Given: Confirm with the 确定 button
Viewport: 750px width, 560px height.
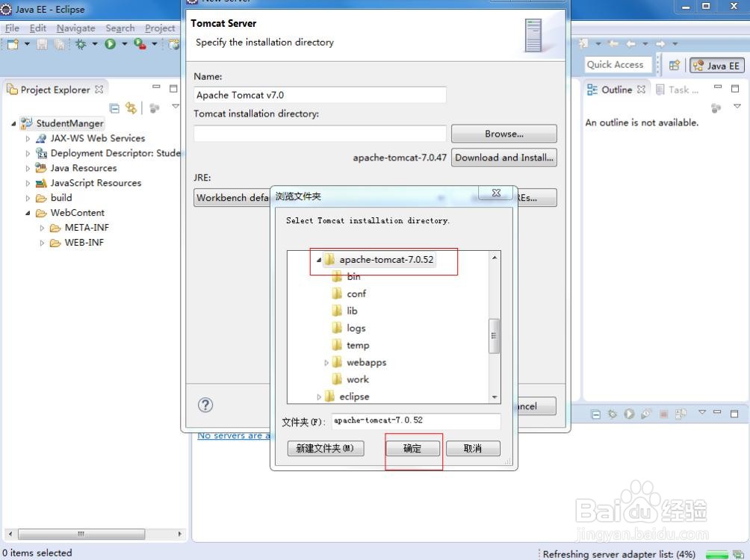Looking at the screenshot, I should 412,448.
